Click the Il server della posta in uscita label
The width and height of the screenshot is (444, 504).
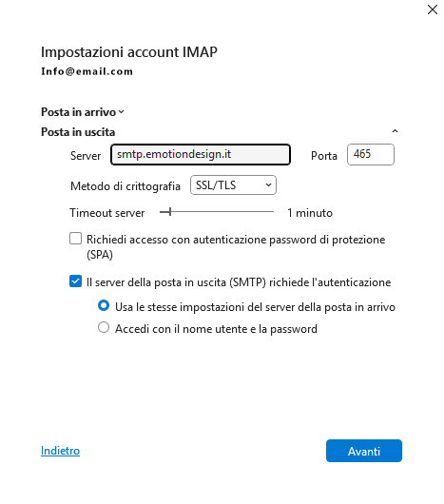239,282
